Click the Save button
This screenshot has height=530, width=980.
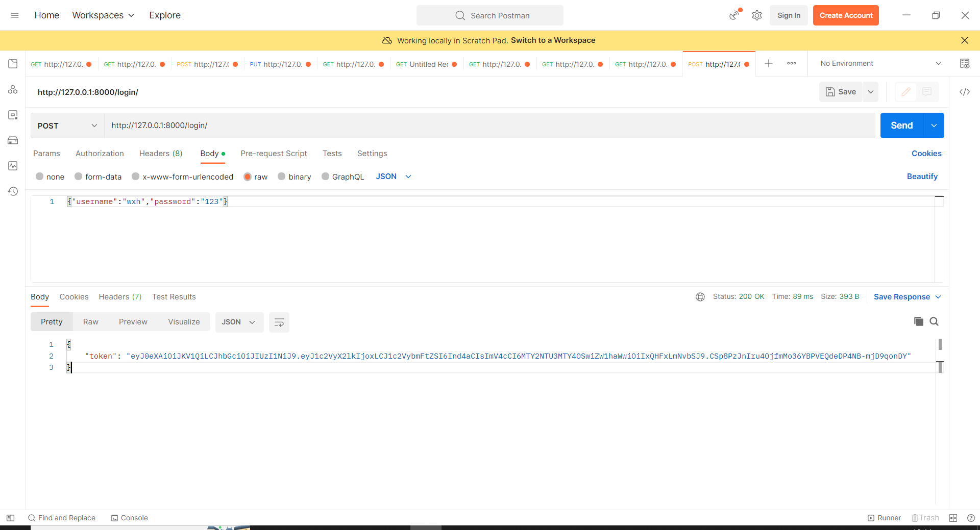(x=841, y=92)
